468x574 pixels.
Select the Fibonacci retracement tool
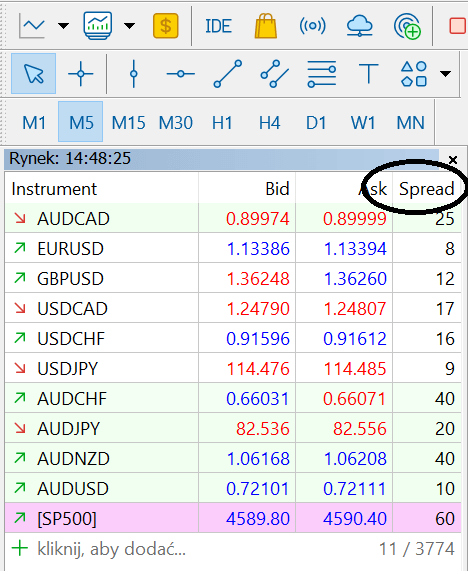tap(322, 74)
